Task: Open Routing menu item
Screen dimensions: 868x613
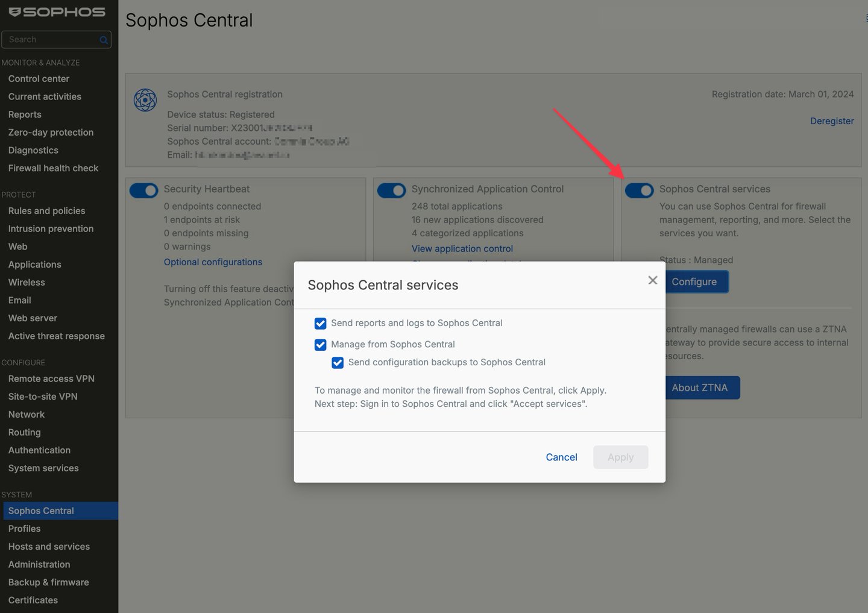Action: pyautogui.click(x=24, y=433)
